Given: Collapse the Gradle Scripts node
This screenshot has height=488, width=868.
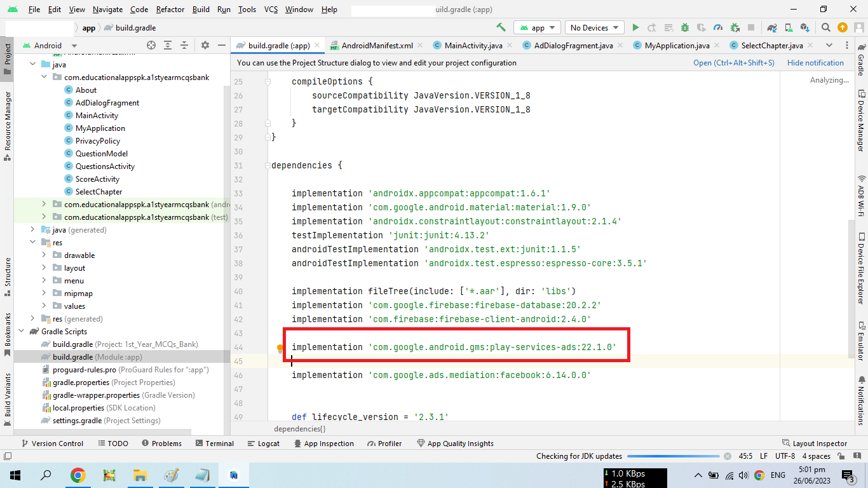Looking at the screenshot, I should [21, 332].
